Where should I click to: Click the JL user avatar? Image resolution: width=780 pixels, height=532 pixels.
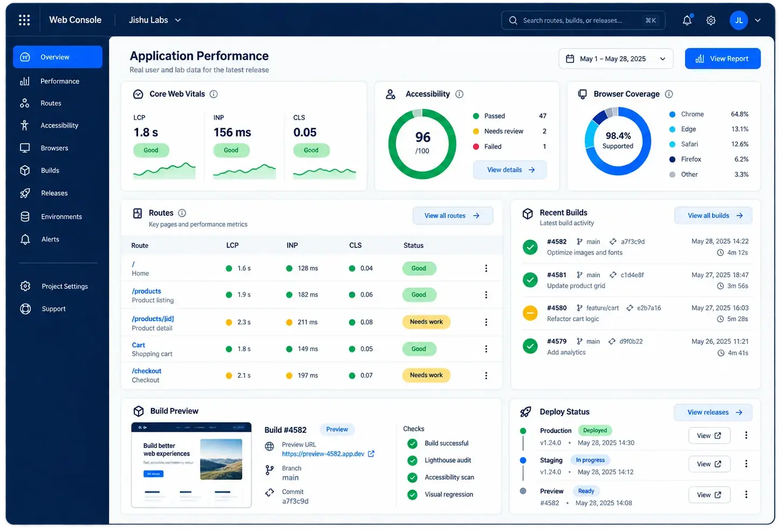coord(738,20)
